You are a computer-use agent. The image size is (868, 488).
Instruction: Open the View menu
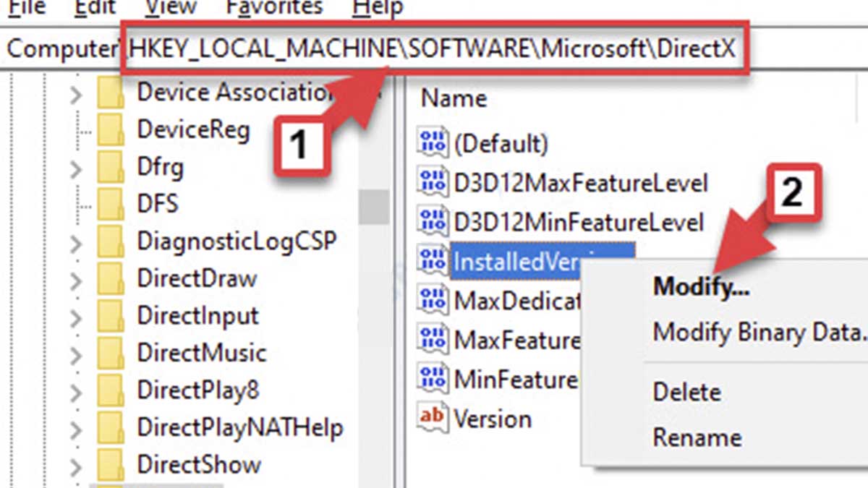point(171,7)
